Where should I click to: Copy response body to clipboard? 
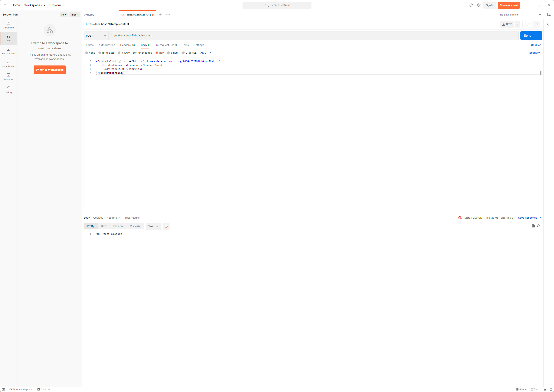click(x=533, y=226)
